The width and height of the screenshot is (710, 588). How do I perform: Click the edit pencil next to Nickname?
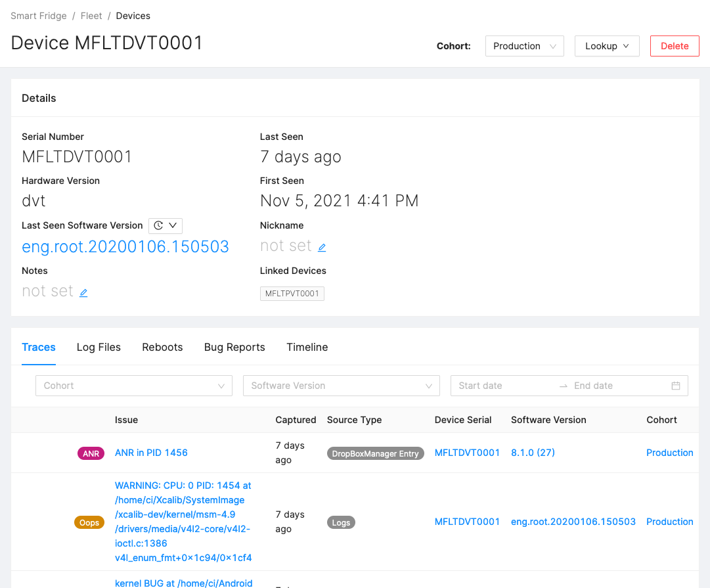click(321, 246)
